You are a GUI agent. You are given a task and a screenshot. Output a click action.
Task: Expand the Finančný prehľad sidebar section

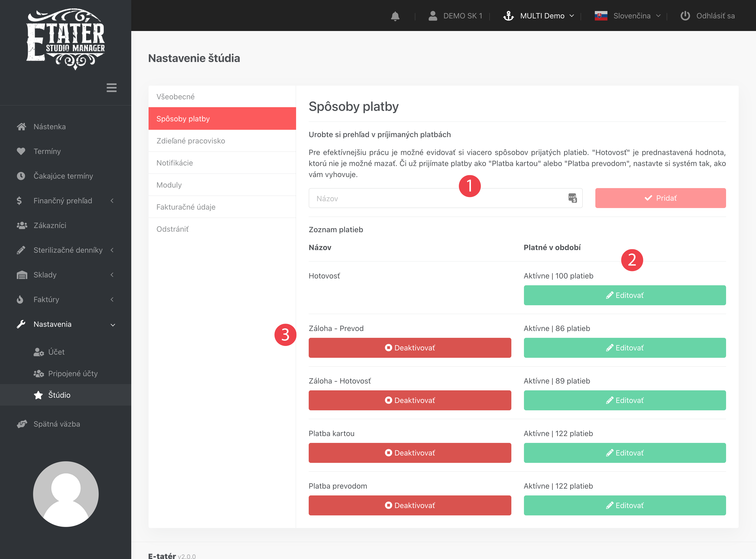click(x=62, y=201)
